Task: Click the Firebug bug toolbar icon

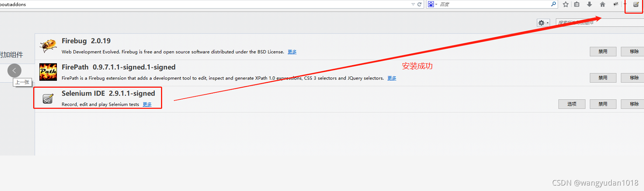Action: click(x=616, y=4)
